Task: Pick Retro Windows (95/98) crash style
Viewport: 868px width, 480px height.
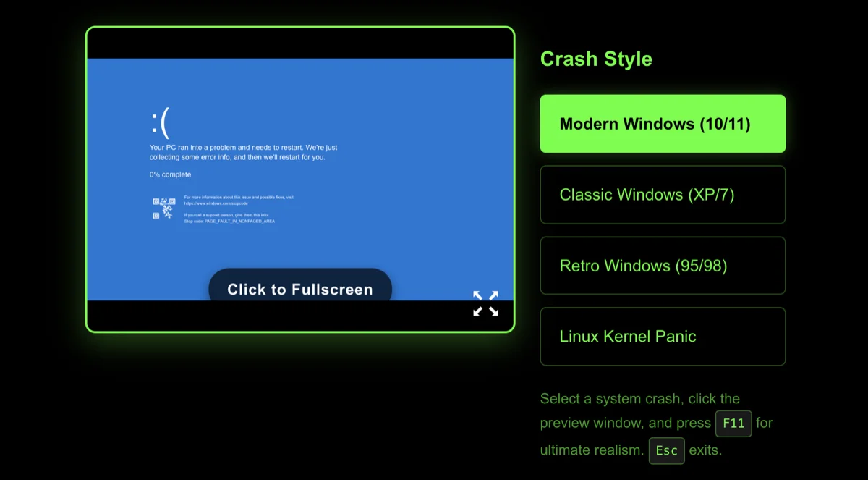Action: (x=663, y=266)
